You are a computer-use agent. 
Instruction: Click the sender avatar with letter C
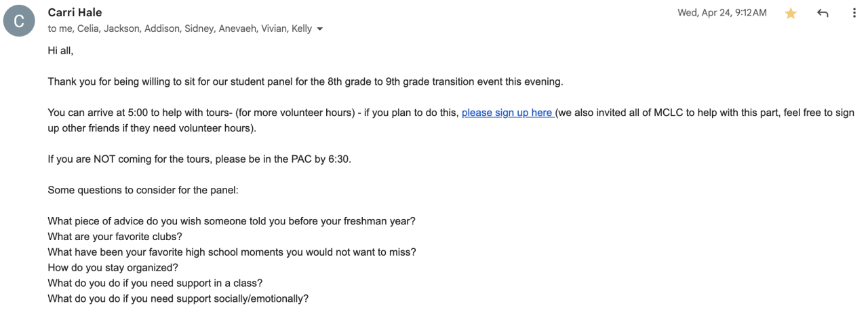(x=19, y=21)
